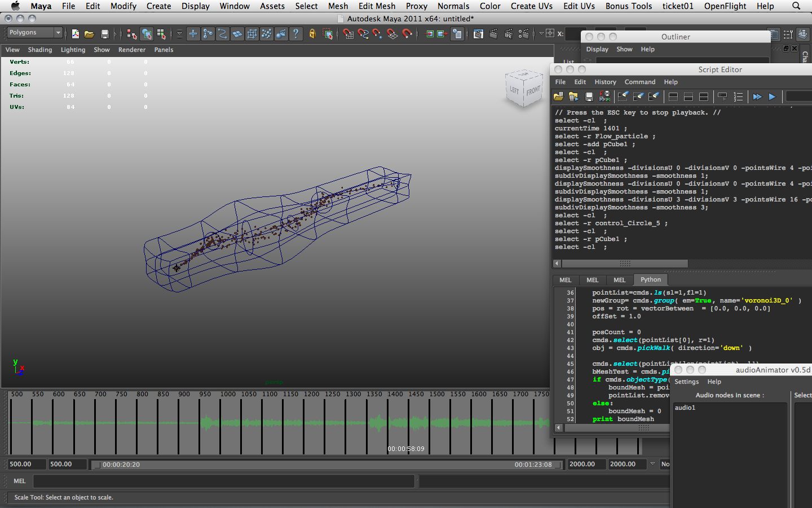Start IPR render of current frame
This screenshot has width=812, height=508.
pyautogui.click(x=509, y=34)
